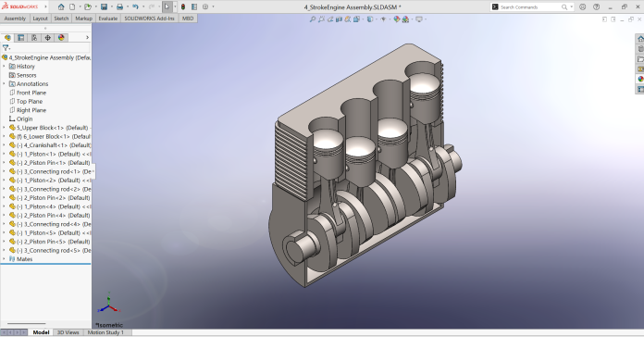Screen dimensions: 644x337
Task: Select the Origin item
Action: [x=20, y=119]
